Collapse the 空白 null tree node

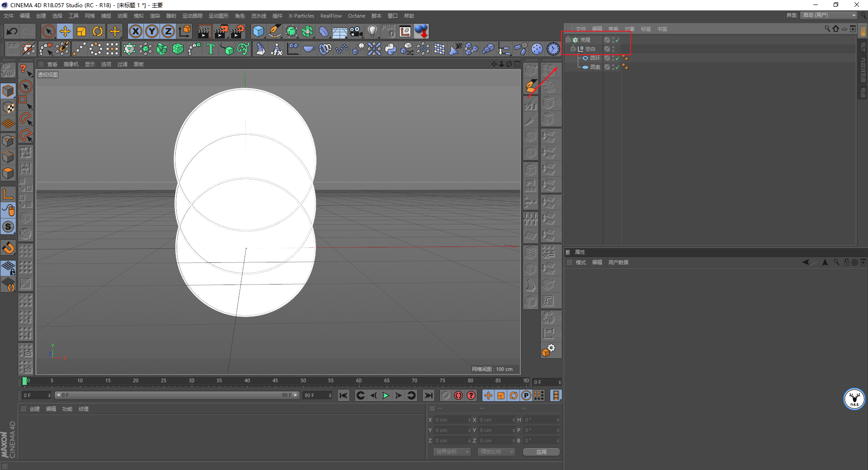pos(573,49)
